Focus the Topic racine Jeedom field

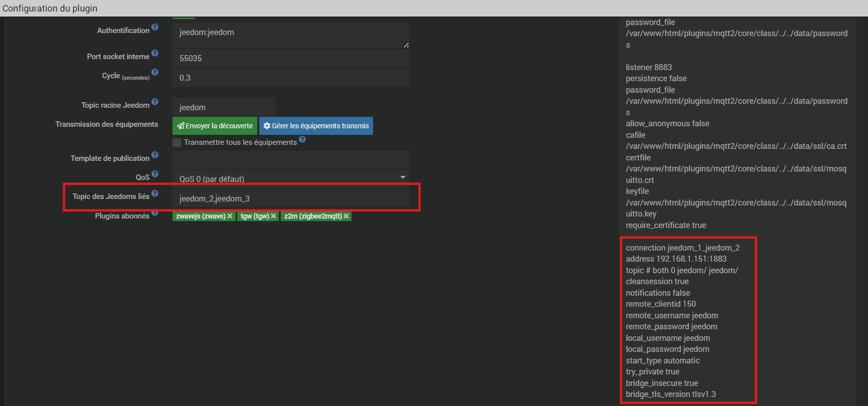[x=224, y=107]
